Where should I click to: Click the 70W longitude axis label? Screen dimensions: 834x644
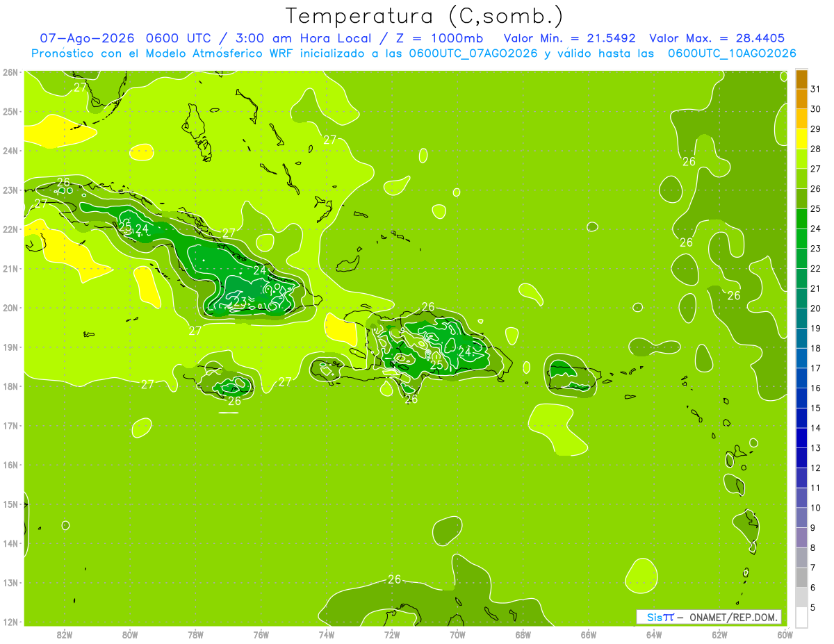point(457,634)
